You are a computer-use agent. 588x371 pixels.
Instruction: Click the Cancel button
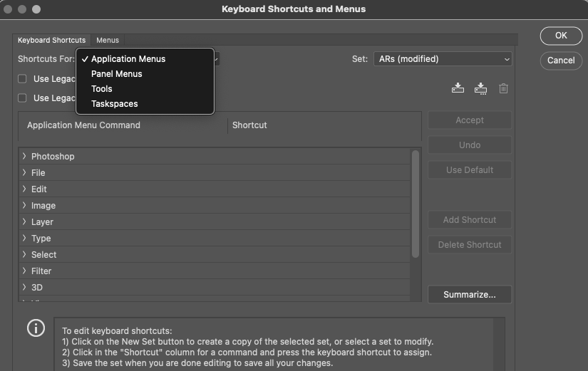[561, 61]
